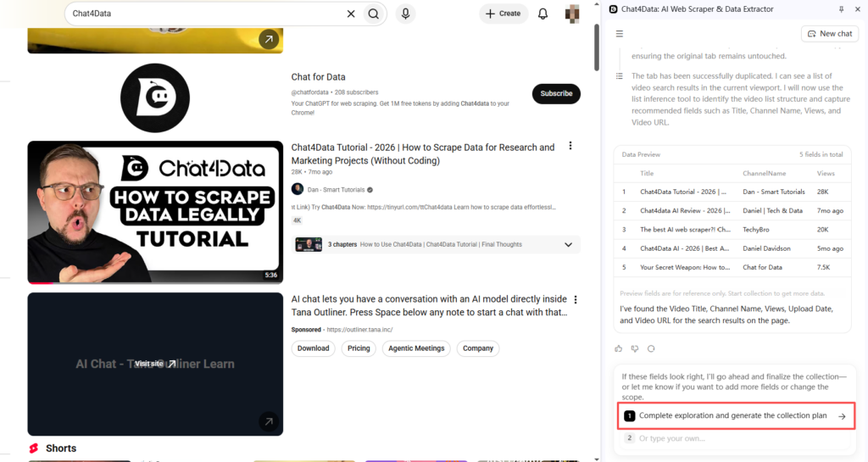868x462 pixels.
Task: Close the Chat4Data side panel
Action: (858, 8)
